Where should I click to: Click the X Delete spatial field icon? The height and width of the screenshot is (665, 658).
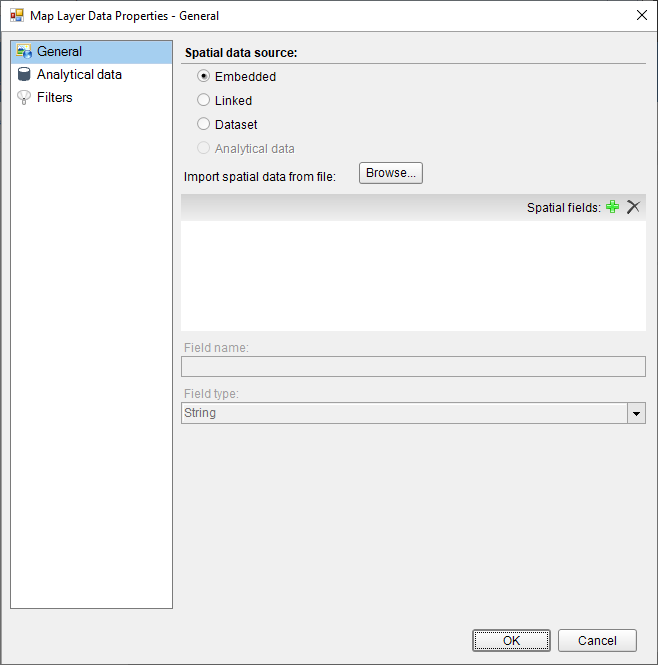coord(633,207)
